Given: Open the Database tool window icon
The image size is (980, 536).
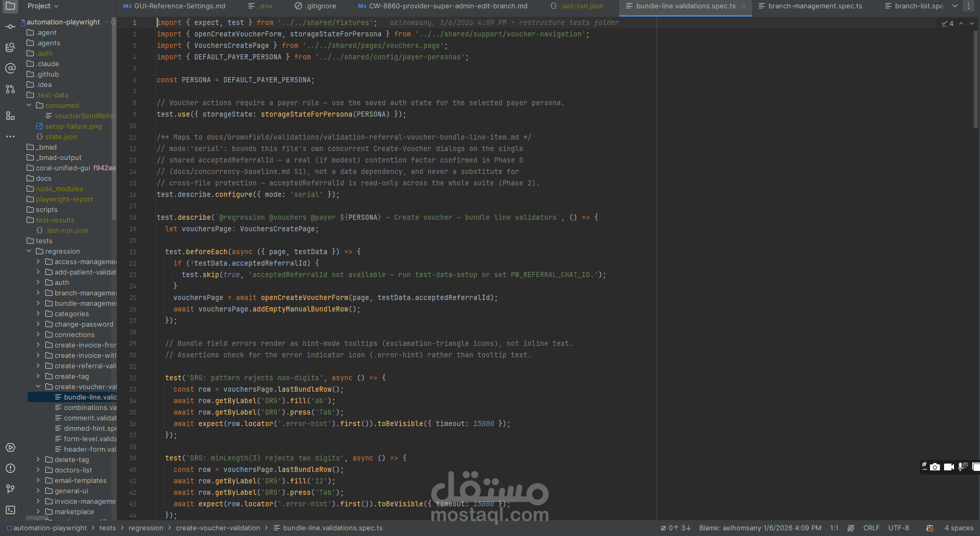Looking at the screenshot, I should point(10,47).
